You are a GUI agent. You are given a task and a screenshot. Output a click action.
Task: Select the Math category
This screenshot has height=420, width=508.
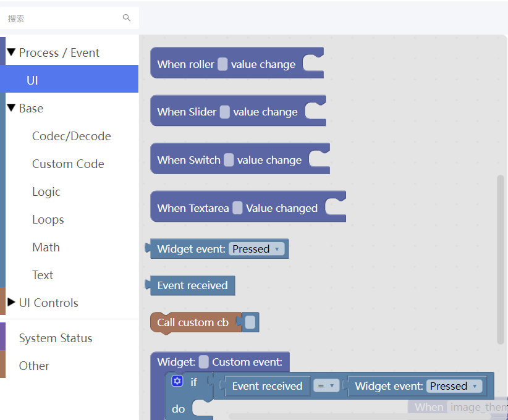pos(46,247)
